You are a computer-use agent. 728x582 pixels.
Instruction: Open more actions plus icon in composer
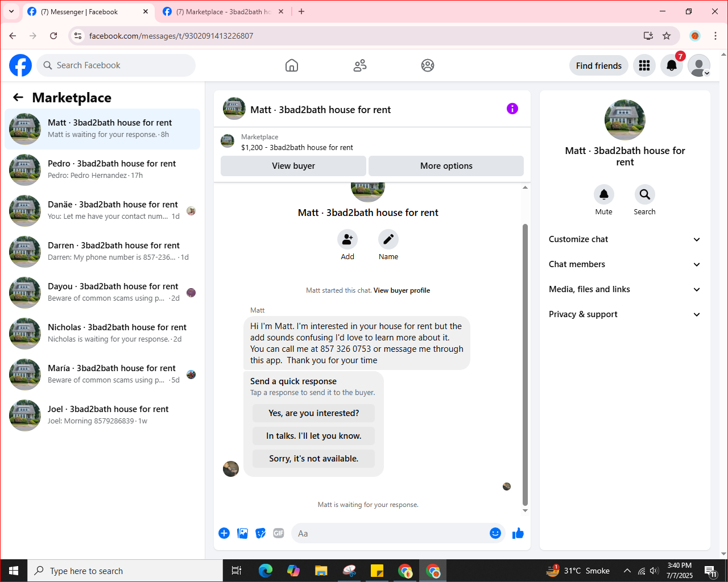pos(224,533)
